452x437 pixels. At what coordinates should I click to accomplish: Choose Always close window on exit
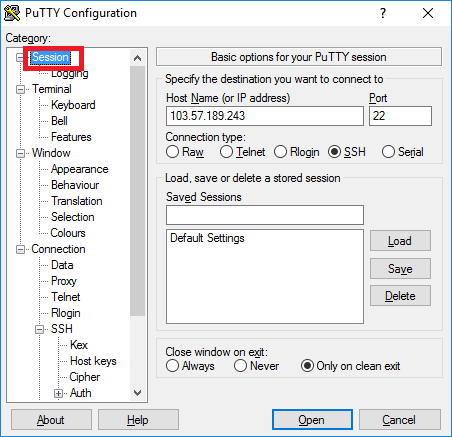click(172, 366)
